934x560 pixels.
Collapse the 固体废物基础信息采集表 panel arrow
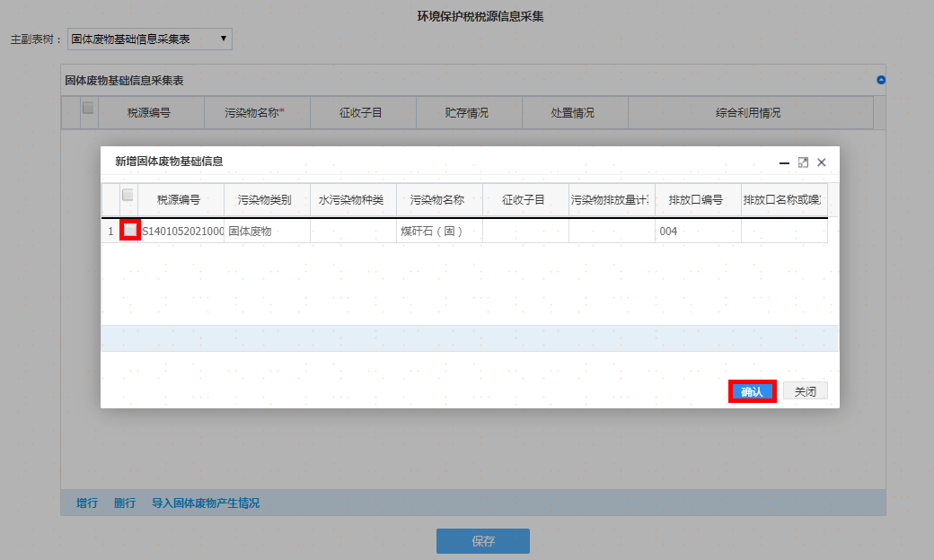coord(881,80)
